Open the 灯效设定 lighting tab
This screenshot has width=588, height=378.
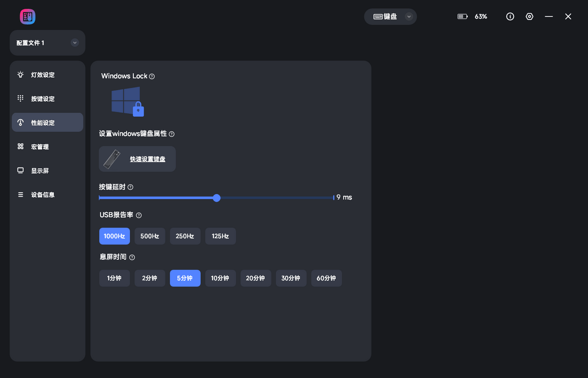pyautogui.click(x=48, y=75)
